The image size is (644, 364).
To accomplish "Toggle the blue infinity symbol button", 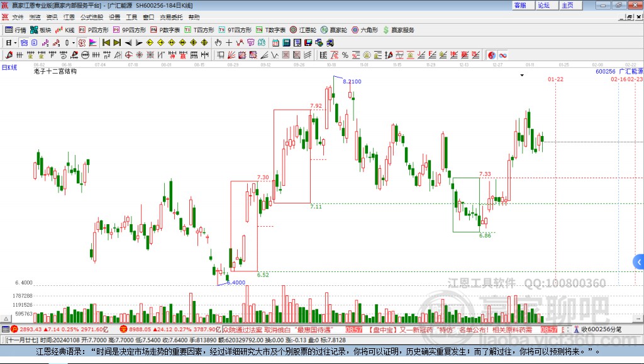I will 502,55.
